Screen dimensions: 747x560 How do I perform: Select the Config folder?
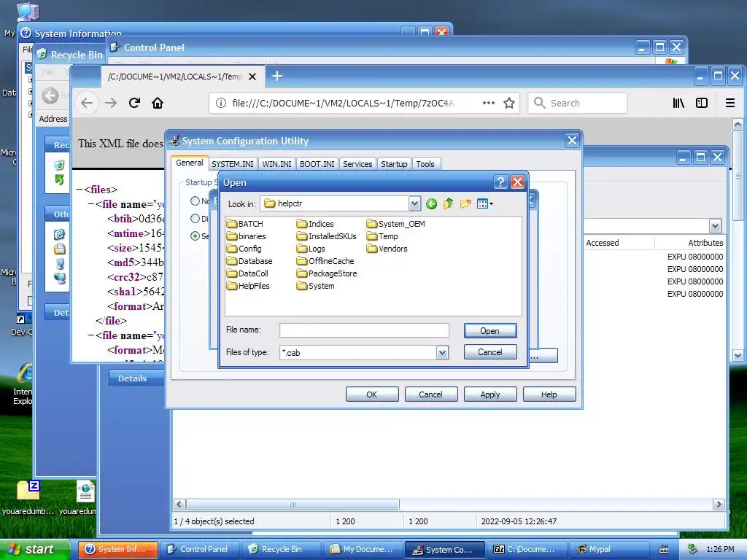tap(244, 249)
